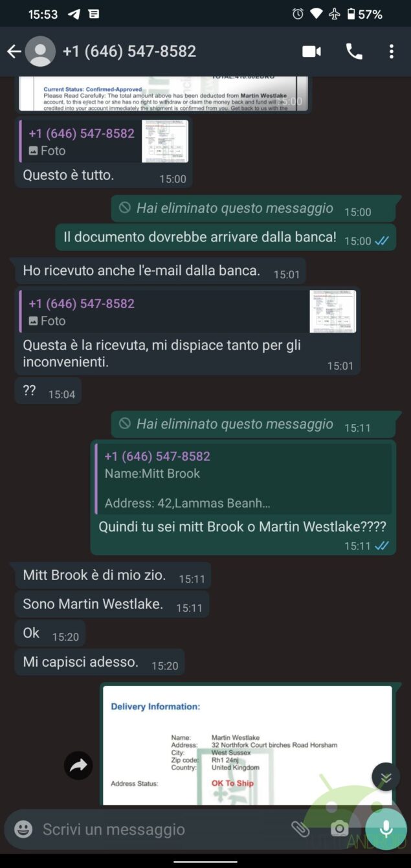Image resolution: width=411 pixels, height=868 pixels.
Task: Start a video call
Action: [312, 52]
